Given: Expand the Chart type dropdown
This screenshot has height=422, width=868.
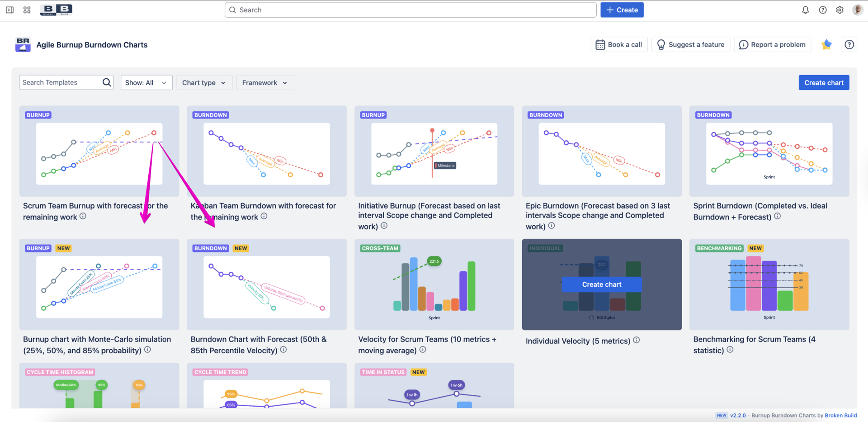Looking at the screenshot, I should click(204, 82).
